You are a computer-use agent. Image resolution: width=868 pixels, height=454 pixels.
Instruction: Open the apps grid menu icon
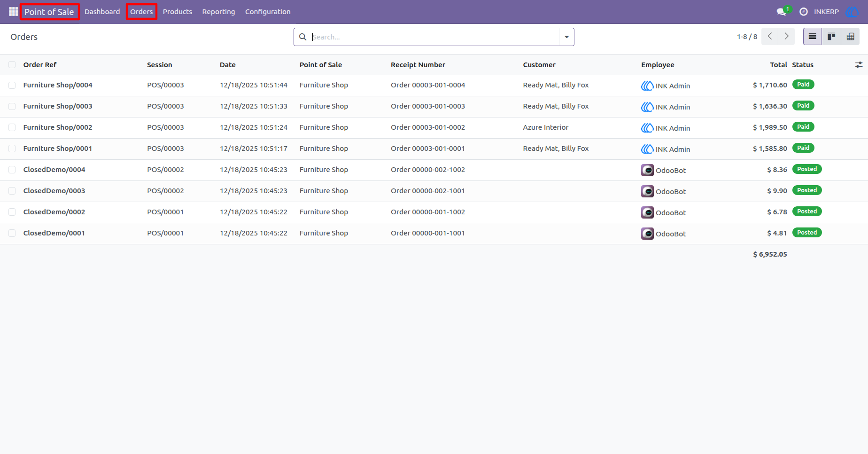[13, 12]
